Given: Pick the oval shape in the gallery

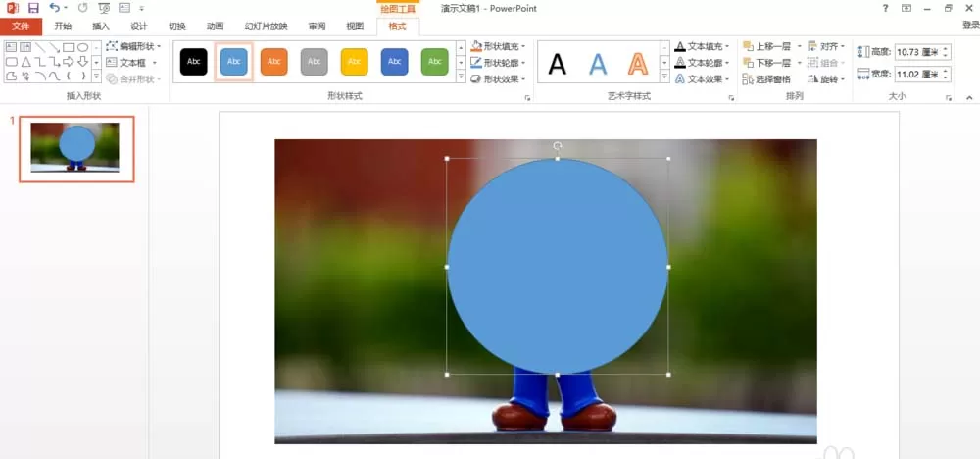Looking at the screenshot, I should pos(82,47).
